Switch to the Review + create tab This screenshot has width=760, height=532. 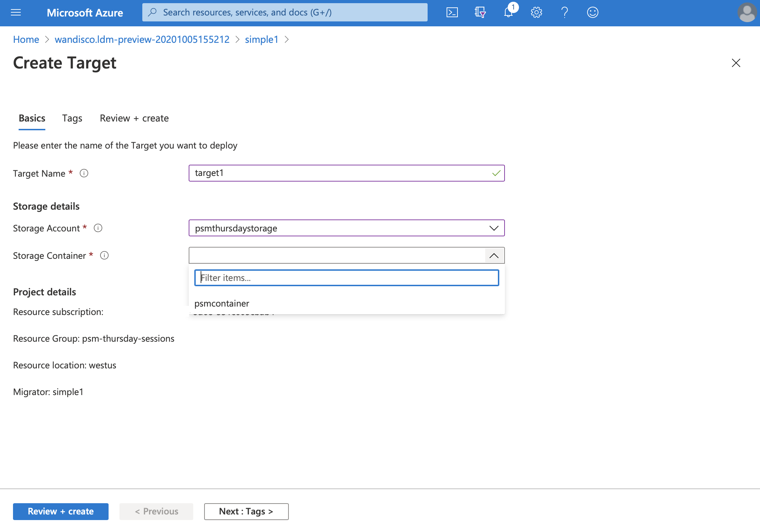tap(134, 118)
